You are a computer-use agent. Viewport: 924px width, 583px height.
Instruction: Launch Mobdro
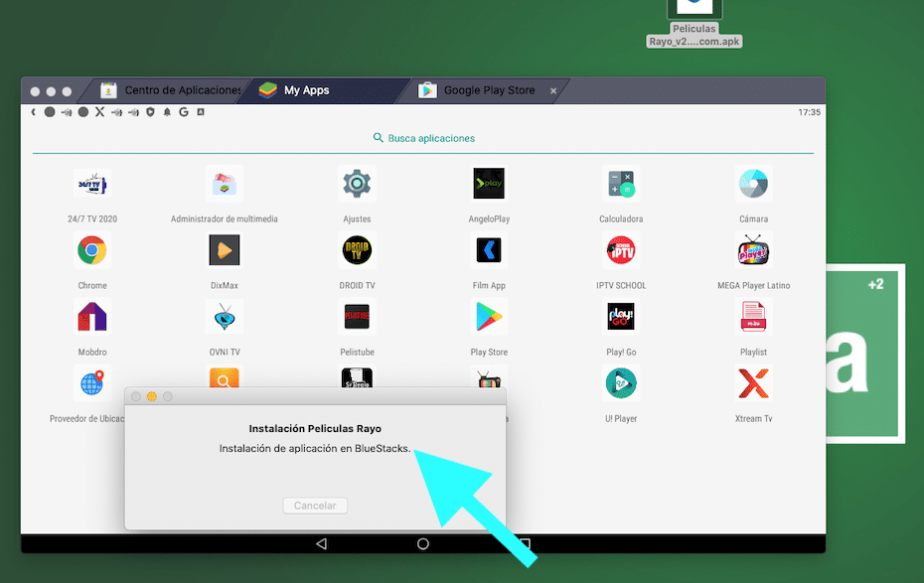click(92, 316)
